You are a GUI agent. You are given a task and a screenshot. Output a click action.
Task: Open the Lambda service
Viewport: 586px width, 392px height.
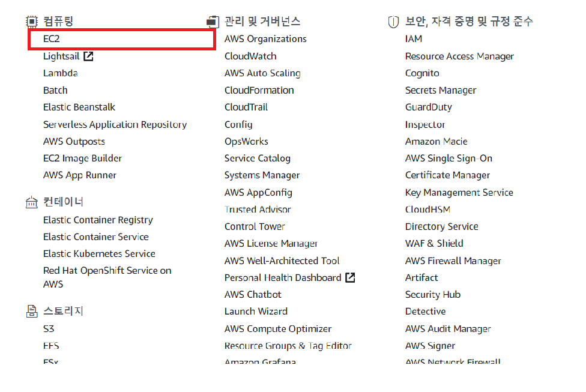click(61, 73)
